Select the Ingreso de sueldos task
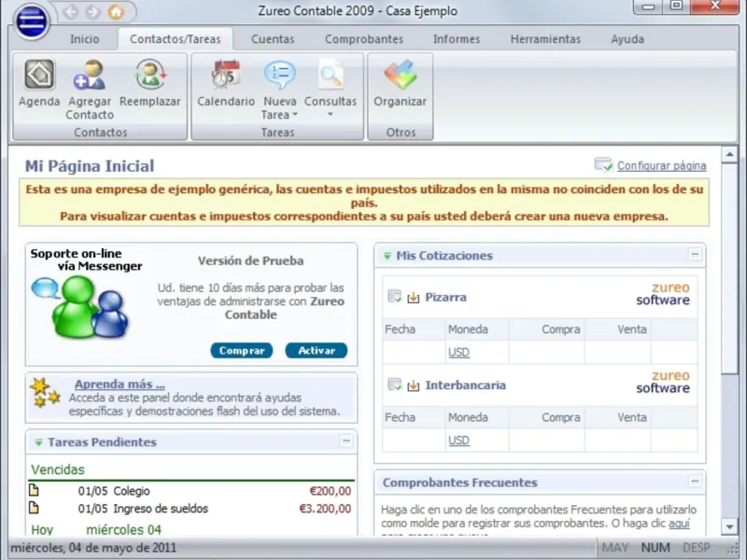Image resolution: width=747 pixels, height=560 pixels. tap(191, 509)
